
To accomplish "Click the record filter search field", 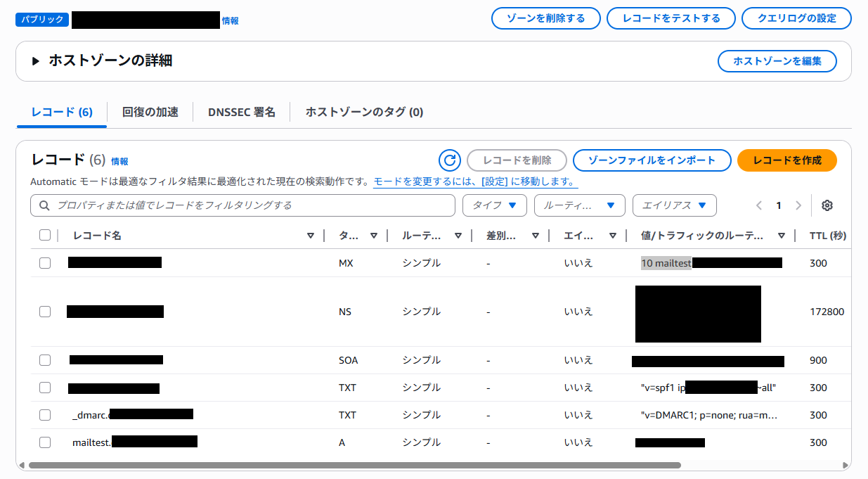I will pyautogui.click(x=242, y=205).
